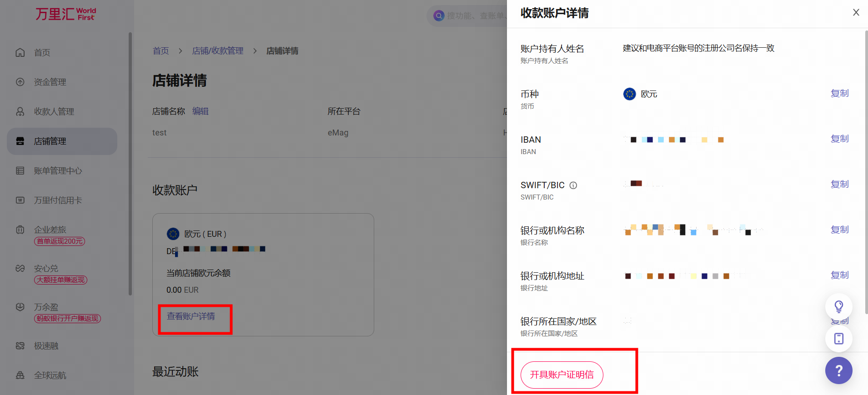This screenshot has height=395, width=868.
Task: Click the search magnifier icon
Action: pos(439,16)
